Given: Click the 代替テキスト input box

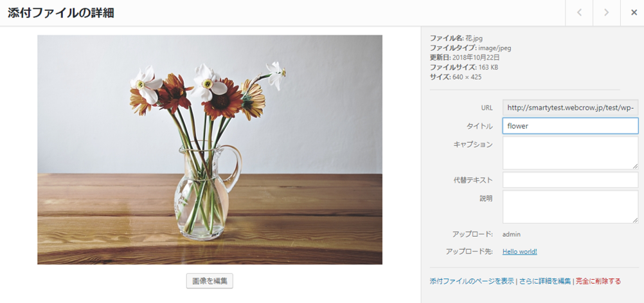Looking at the screenshot, I should point(571,179).
